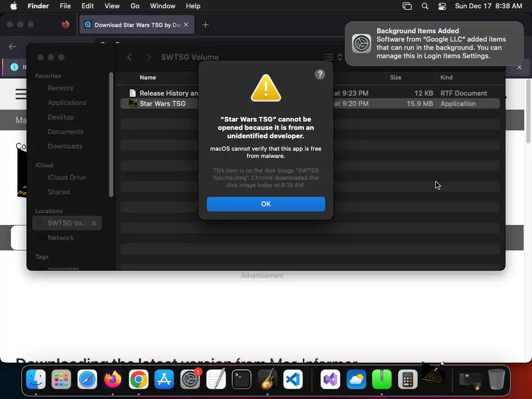
Task: Click blue info icon in browser notification bar
Action: [x=14, y=67]
